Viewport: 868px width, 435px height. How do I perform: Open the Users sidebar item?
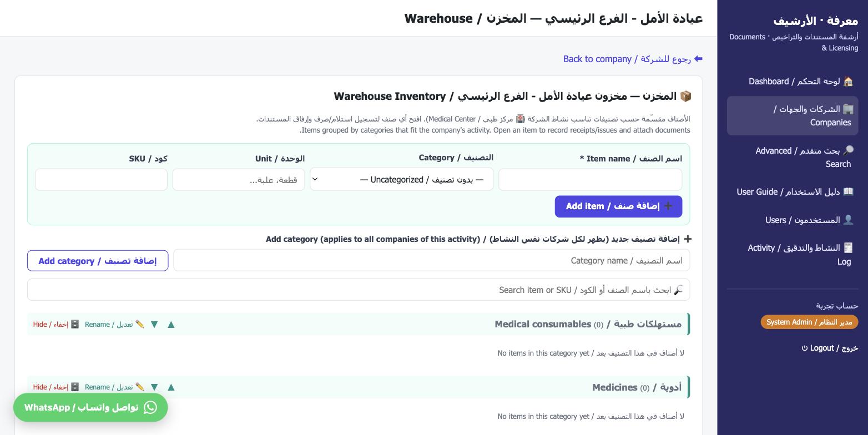pos(793,220)
